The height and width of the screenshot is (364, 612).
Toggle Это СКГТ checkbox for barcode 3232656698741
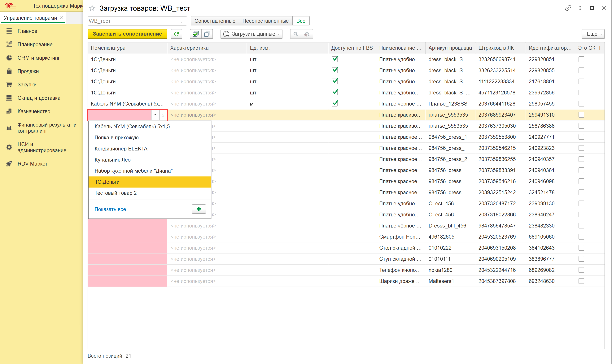click(581, 59)
